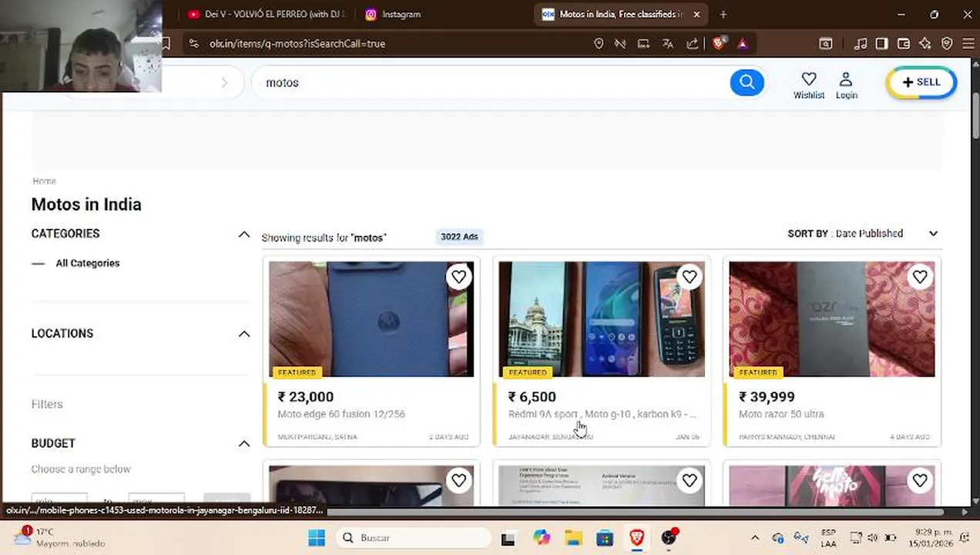Viewport: 980px width, 555px height.
Task: Open the taskbar volume control
Action: [872, 538]
